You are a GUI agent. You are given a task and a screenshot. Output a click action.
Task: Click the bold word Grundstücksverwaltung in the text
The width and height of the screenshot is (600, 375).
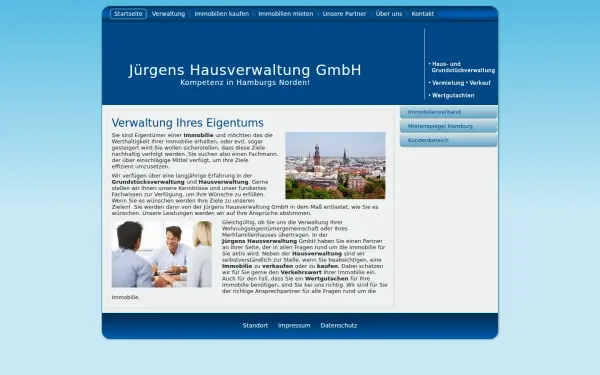tap(148, 182)
